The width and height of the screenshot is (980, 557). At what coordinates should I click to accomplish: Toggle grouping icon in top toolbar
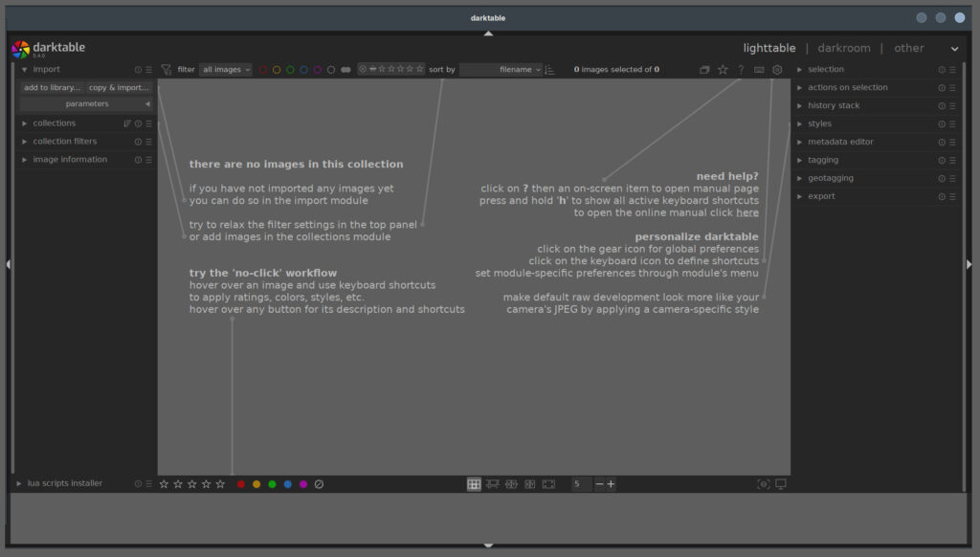pyautogui.click(x=704, y=70)
